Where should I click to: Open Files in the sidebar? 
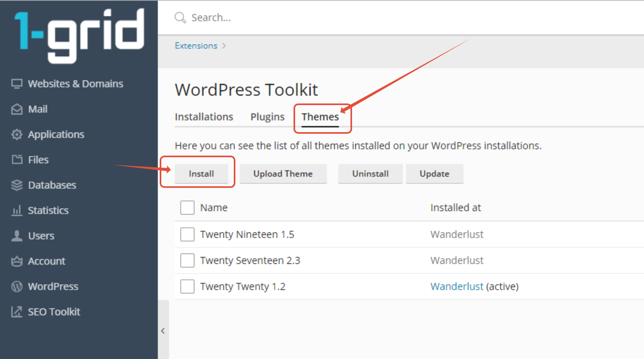(38, 160)
